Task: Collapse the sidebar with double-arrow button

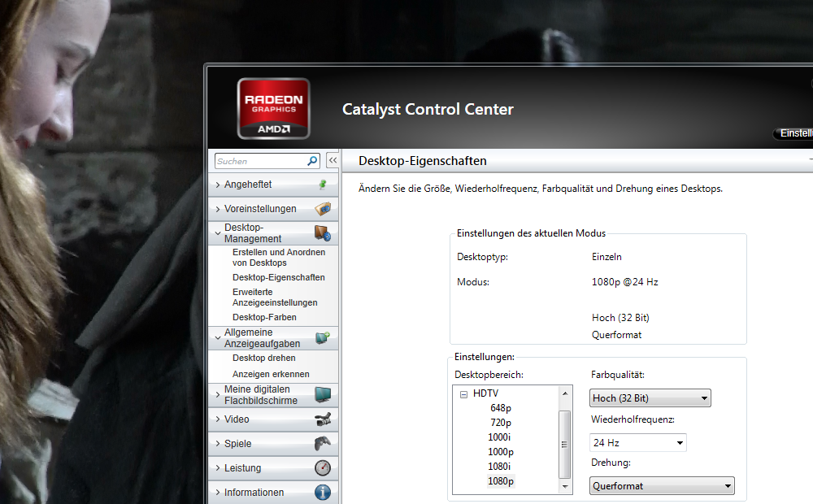Action: (333, 161)
